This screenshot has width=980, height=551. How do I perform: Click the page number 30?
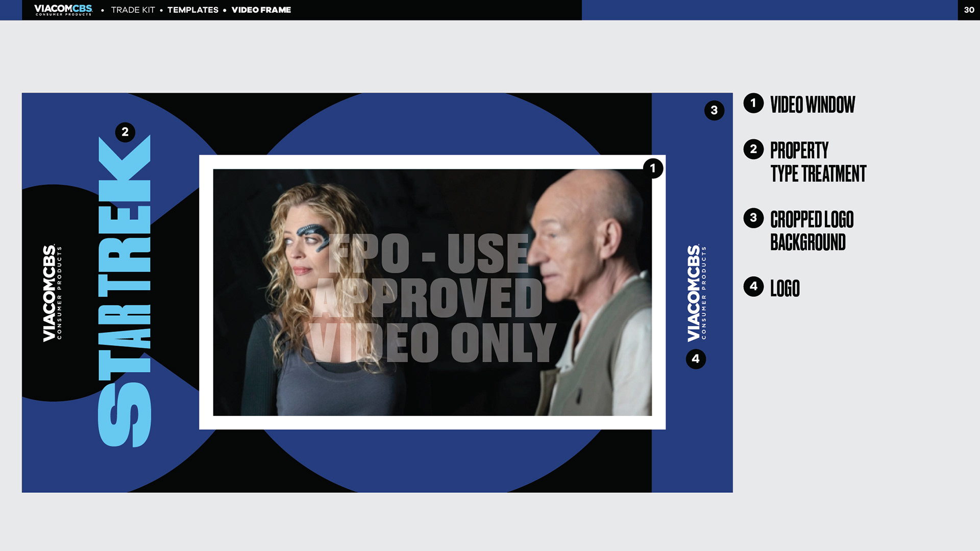click(969, 10)
